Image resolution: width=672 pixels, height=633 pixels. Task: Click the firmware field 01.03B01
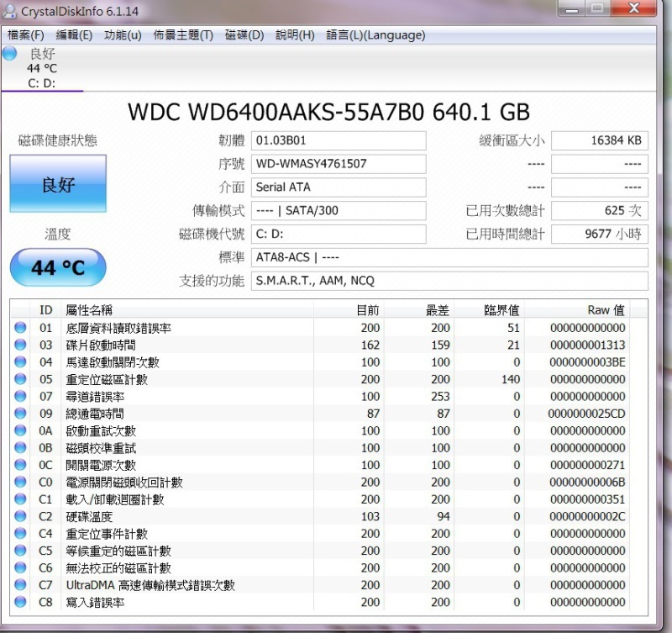point(339,140)
